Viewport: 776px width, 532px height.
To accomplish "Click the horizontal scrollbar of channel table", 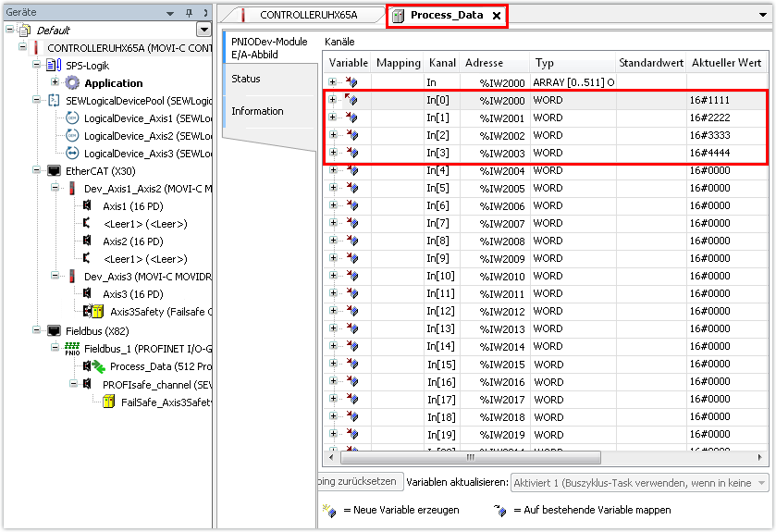I will pyautogui.click(x=470, y=456).
